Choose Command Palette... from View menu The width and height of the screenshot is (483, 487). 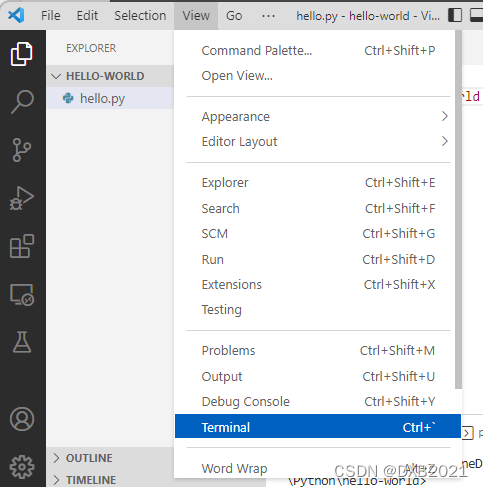[x=318, y=51]
